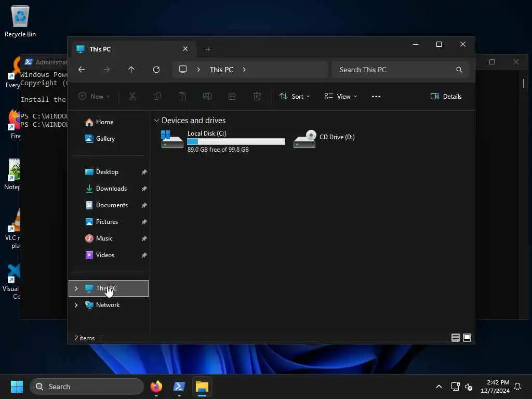This screenshot has width=532, height=399.
Task: Open a new Explorer tab
Action: 208,49
